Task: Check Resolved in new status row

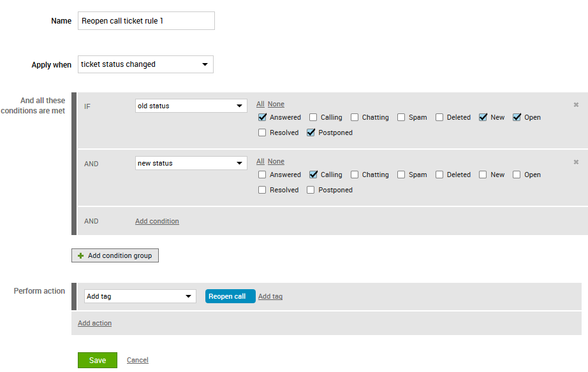Action: tap(262, 190)
